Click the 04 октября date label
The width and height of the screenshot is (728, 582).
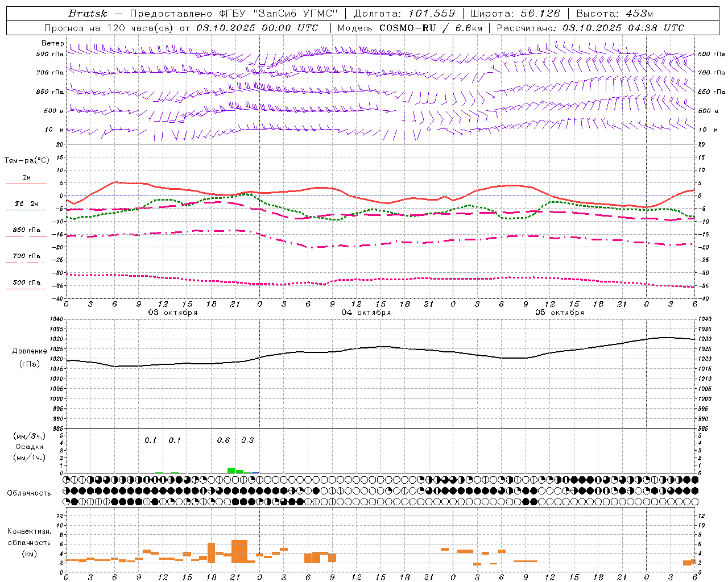pos(366,313)
